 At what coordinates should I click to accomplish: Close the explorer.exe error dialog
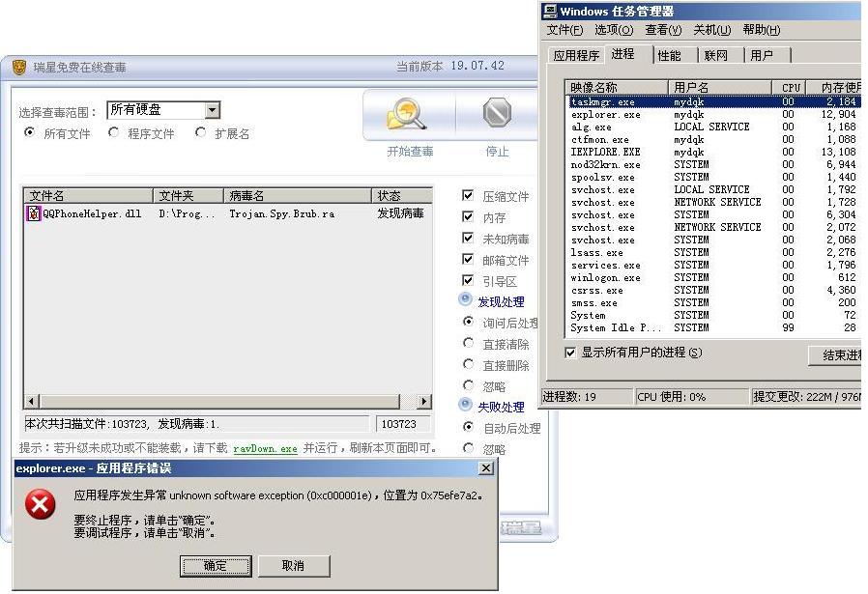pyautogui.click(x=485, y=468)
